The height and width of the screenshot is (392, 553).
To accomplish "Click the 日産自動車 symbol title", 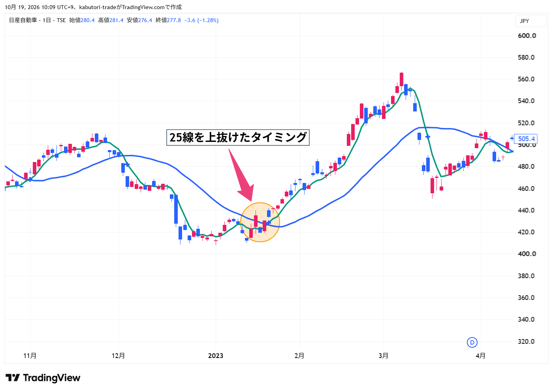I will click(x=23, y=20).
